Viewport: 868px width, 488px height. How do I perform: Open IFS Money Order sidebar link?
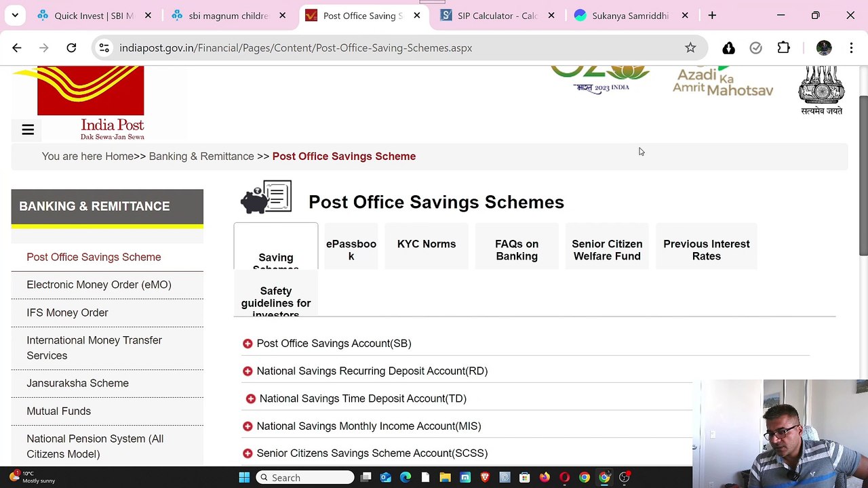67,312
